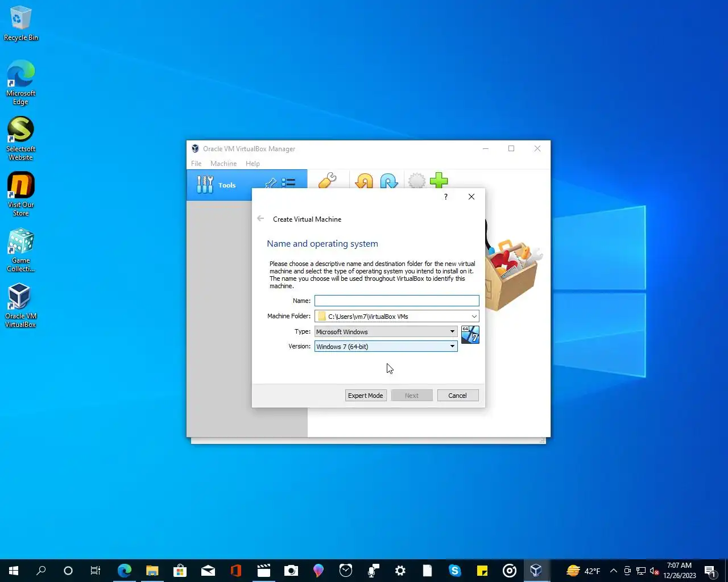The height and width of the screenshot is (582, 728).
Task: Open Voice Recorder microphone taskbar icon
Action: (373, 571)
